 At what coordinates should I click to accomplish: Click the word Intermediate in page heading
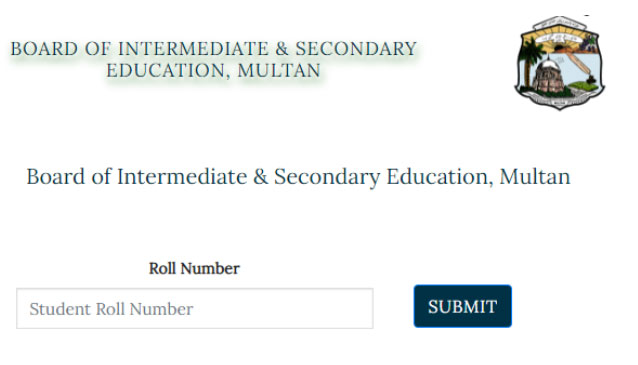182,177
